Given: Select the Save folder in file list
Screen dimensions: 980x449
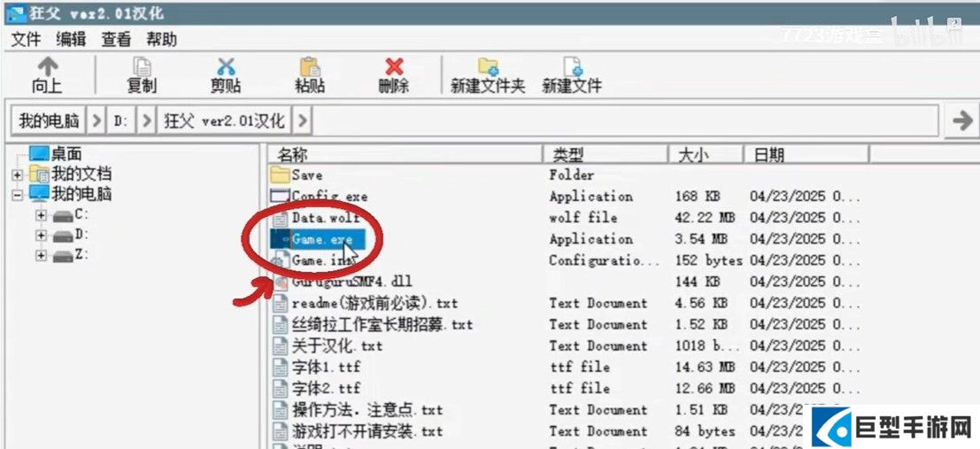Looking at the screenshot, I should [306, 175].
